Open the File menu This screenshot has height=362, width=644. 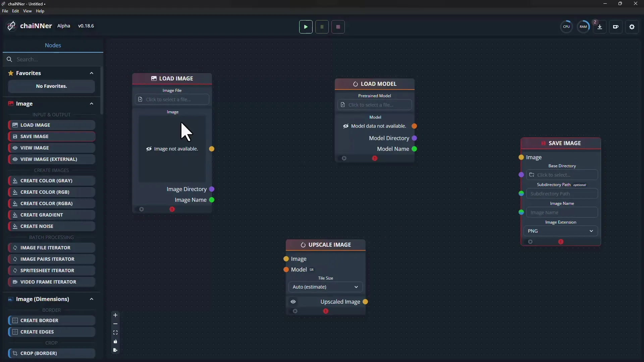[x=5, y=11]
